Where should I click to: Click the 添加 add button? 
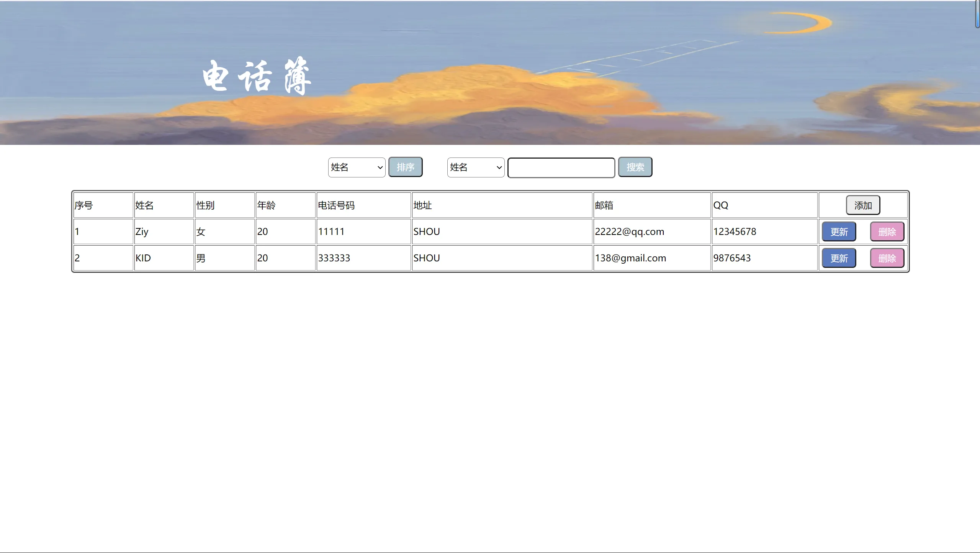[863, 205]
